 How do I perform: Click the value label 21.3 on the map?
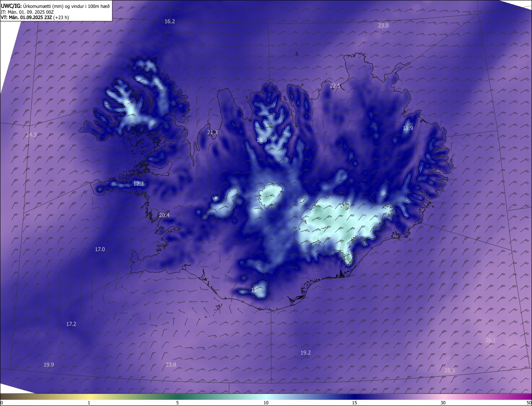pyautogui.click(x=212, y=132)
